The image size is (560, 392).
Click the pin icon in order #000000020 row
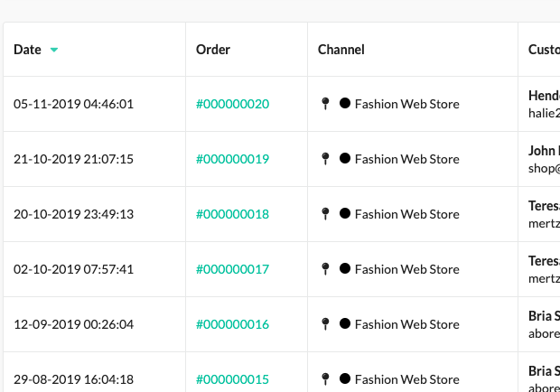(325, 104)
